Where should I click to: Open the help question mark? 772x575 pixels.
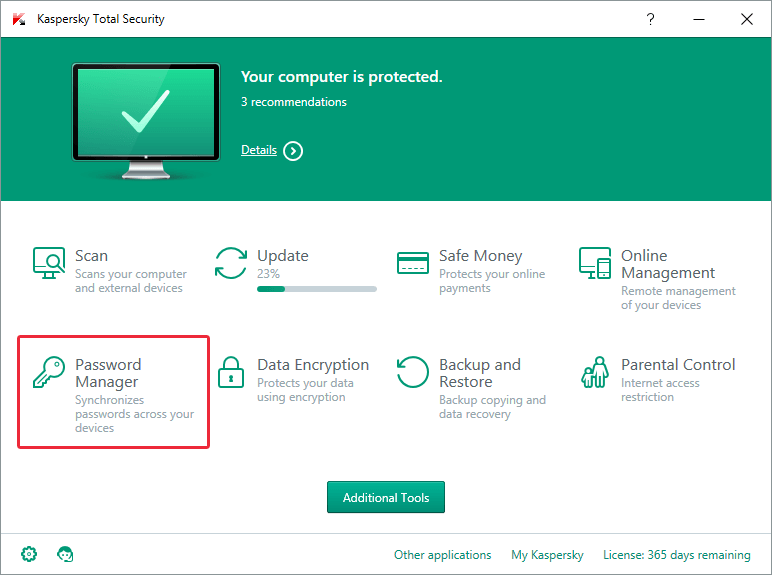[x=650, y=19]
